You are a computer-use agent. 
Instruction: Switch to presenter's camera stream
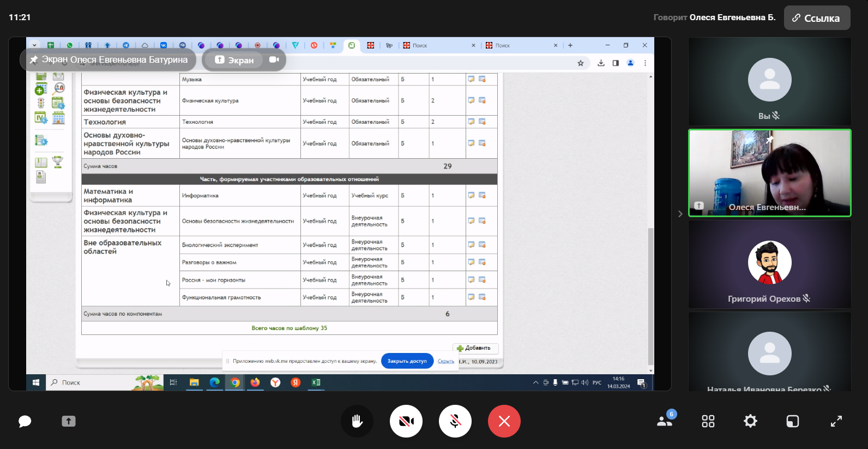coord(274,60)
